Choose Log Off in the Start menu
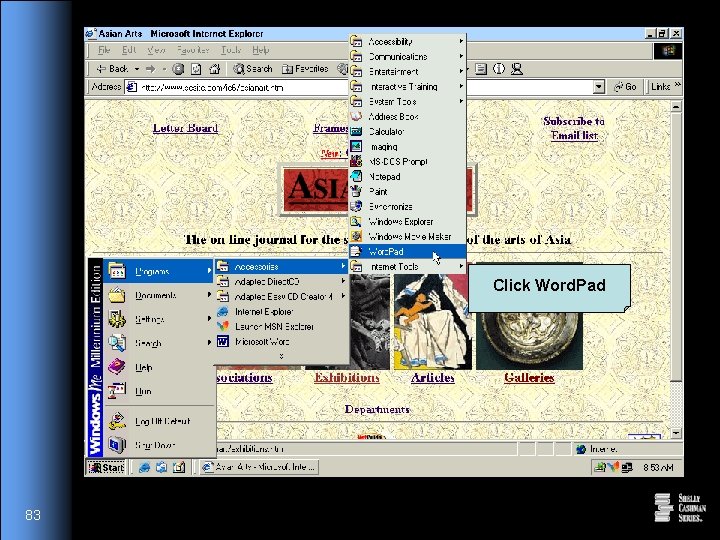Viewport: 720px width, 540px height. coord(159,421)
